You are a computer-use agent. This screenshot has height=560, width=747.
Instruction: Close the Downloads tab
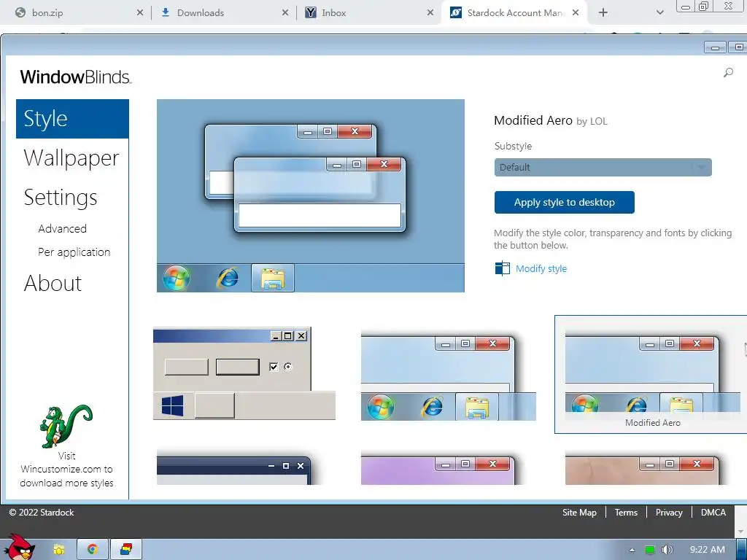tap(285, 13)
